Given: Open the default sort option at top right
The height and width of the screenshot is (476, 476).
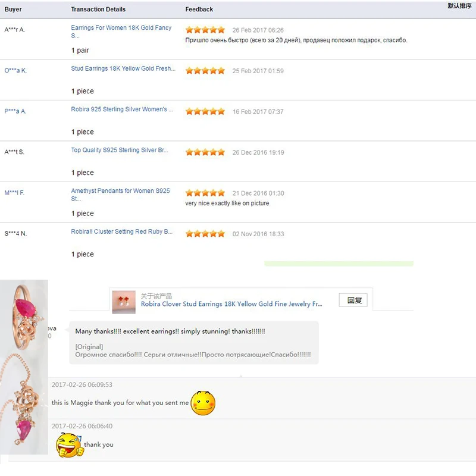Looking at the screenshot, I should coord(459,6).
